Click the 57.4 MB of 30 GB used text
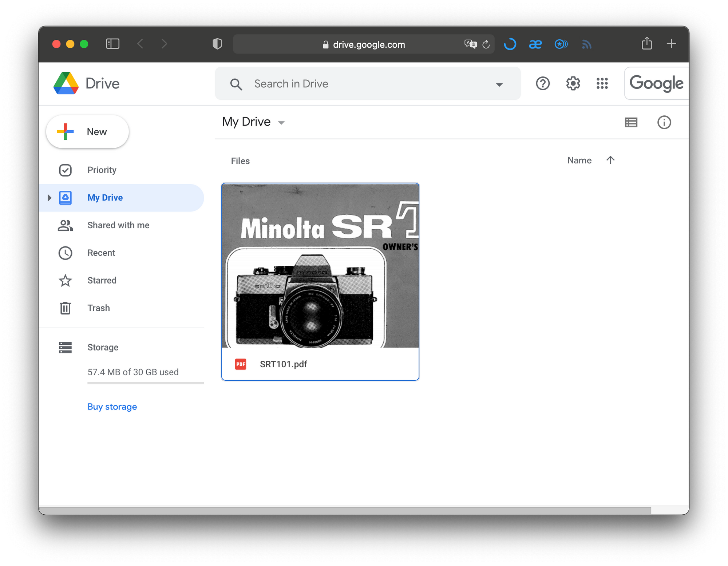The image size is (728, 566). point(133,372)
